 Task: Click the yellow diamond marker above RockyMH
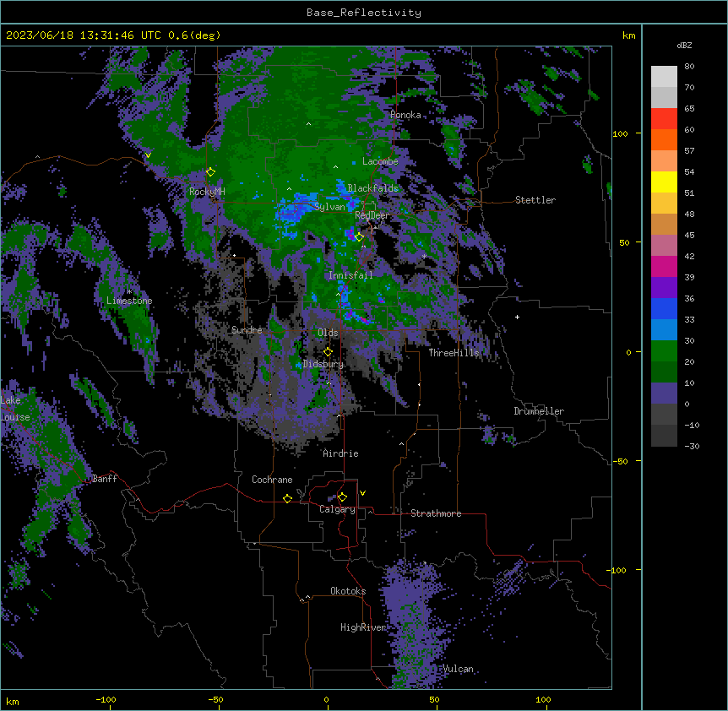(210, 172)
